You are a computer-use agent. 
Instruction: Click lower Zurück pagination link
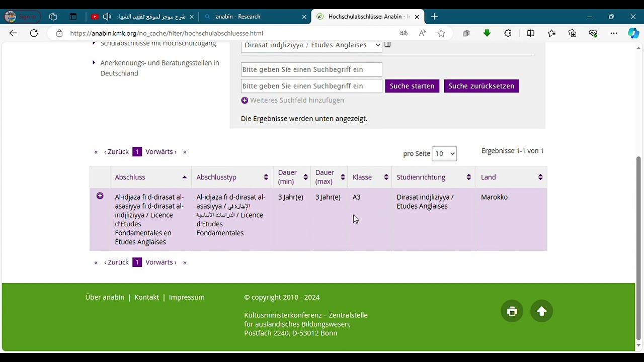116,262
